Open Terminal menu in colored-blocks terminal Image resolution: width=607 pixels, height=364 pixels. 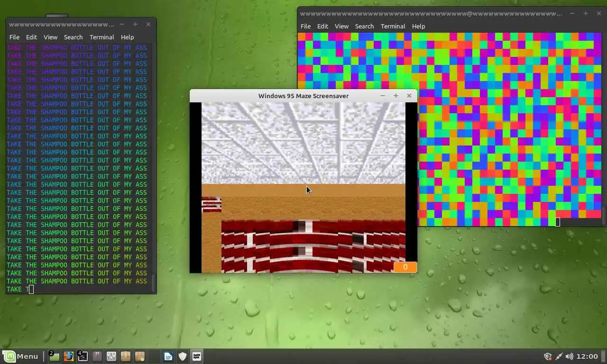coord(393,26)
